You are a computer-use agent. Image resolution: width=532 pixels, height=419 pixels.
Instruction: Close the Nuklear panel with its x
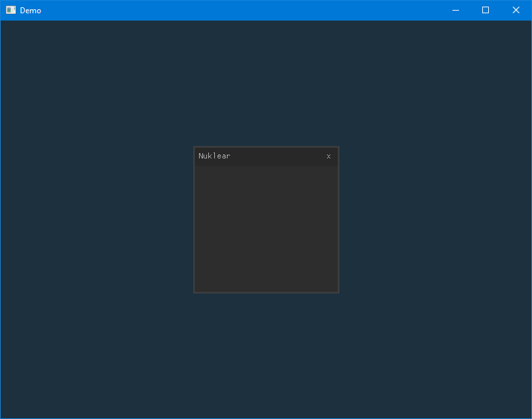[x=328, y=156]
